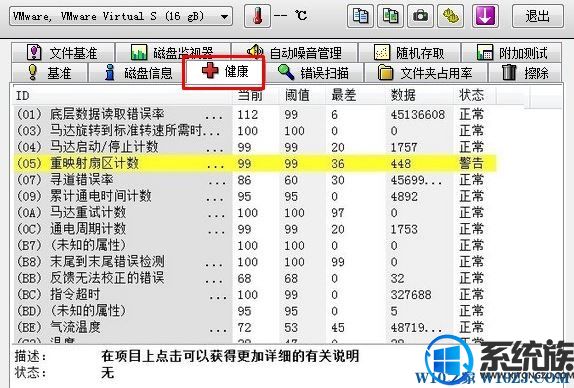Select row (BC) 指令超时
574x388 pixels.
[254, 295]
